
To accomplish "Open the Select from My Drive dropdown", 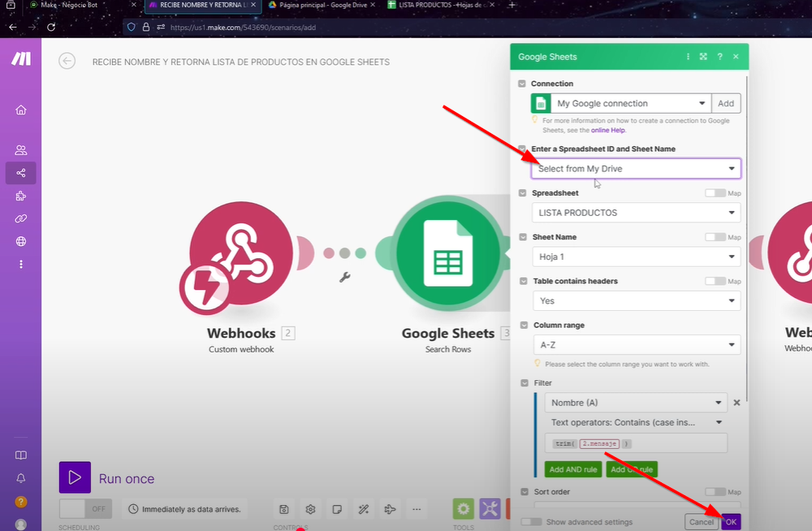I will click(x=636, y=168).
